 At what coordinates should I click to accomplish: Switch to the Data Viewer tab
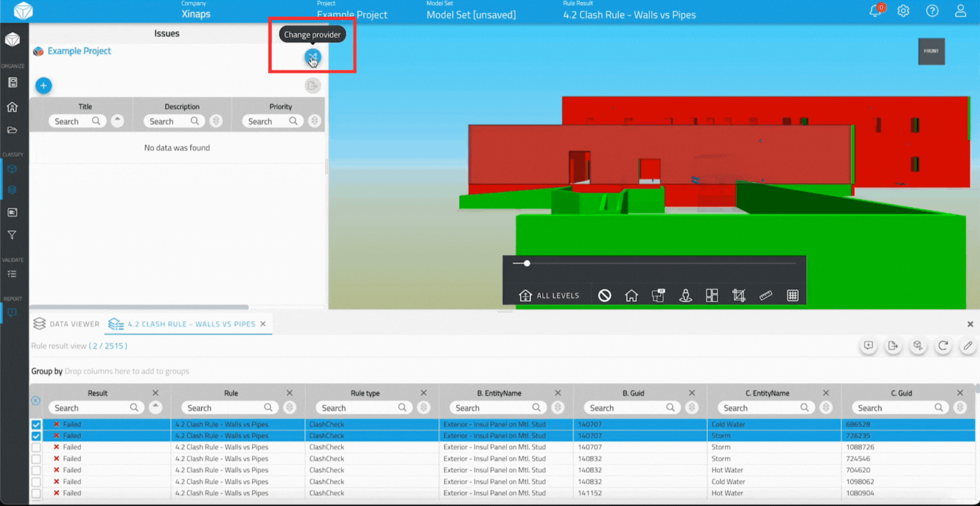tap(66, 324)
